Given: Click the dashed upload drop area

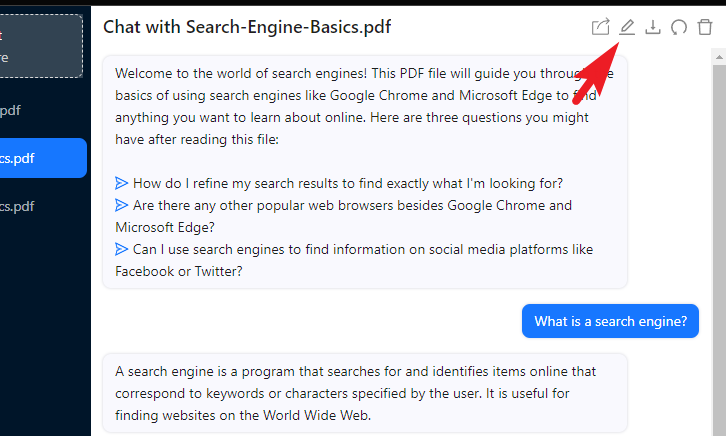Looking at the screenshot, I should coord(41,46).
